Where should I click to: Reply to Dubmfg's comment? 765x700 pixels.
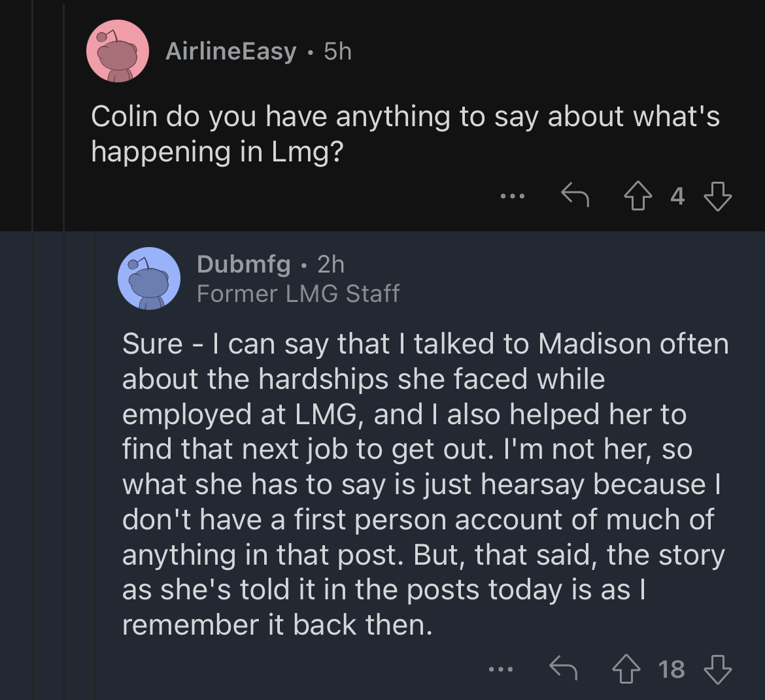tap(563, 668)
